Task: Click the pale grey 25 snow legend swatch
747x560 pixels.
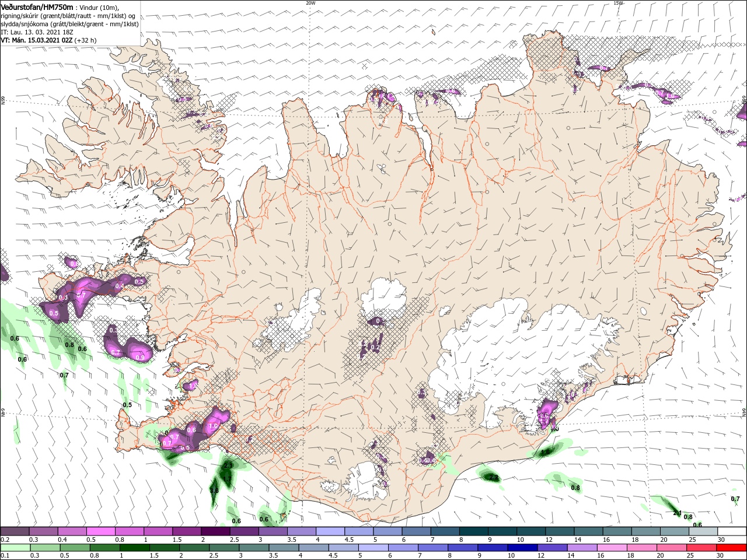Action: tap(703, 531)
